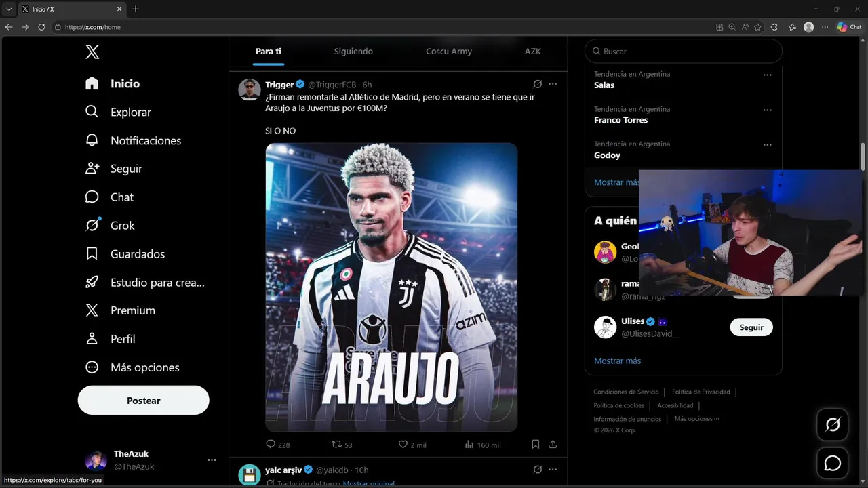Open Chat in sidebar
868x488 pixels.
tap(109, 197)
